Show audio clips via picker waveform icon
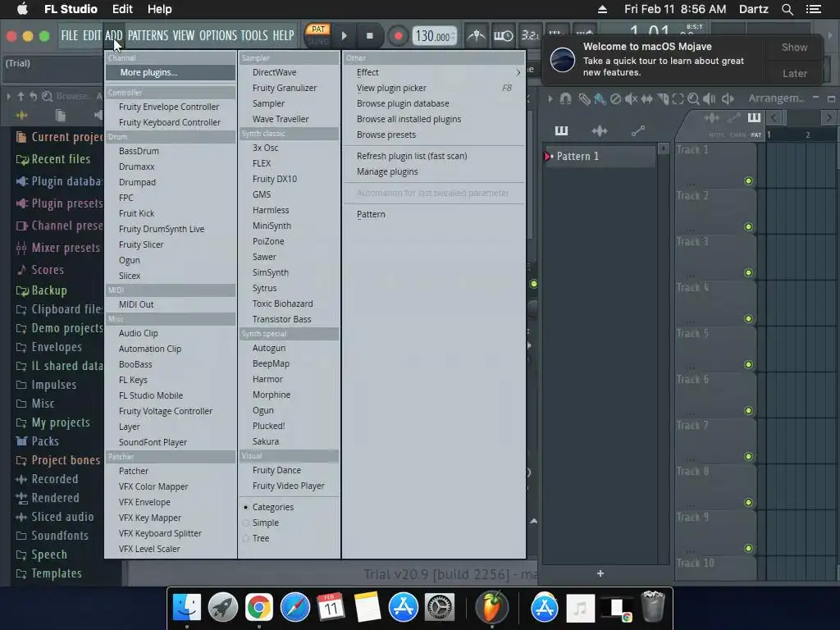 point(600,130)
